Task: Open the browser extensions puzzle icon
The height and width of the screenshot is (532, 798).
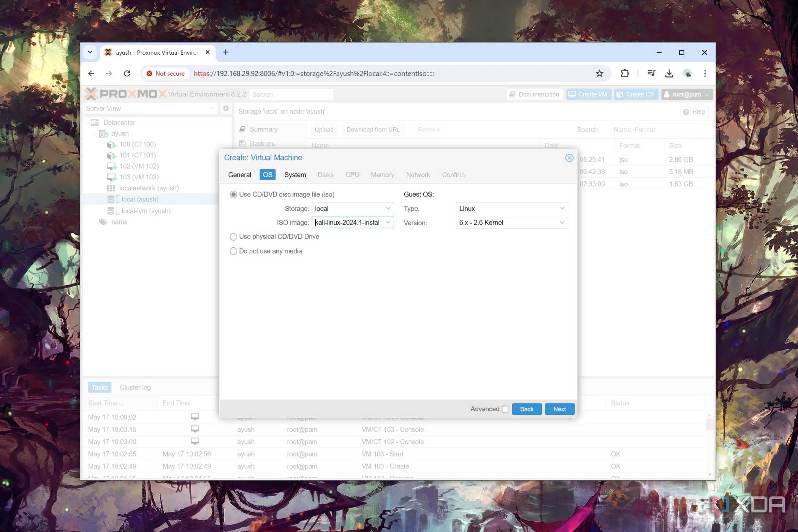Action: tap(625, 73)
